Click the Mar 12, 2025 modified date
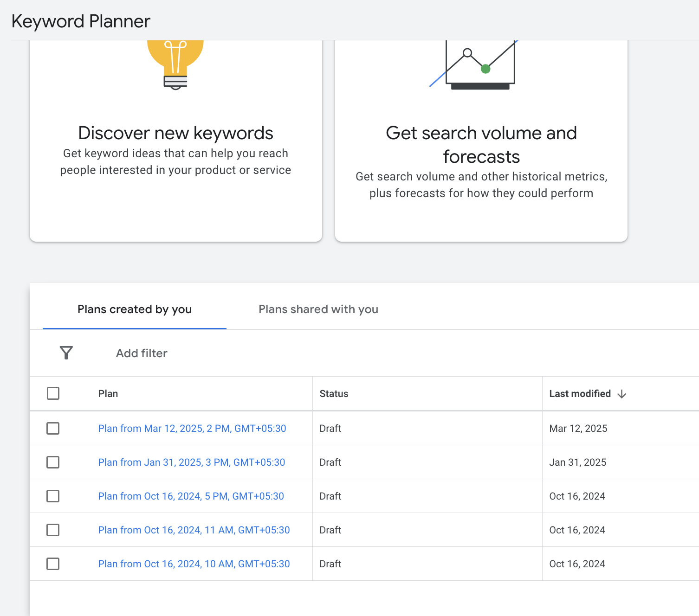Image resolution: width=699 pixels, height=616 pixels. pos(578,428)
